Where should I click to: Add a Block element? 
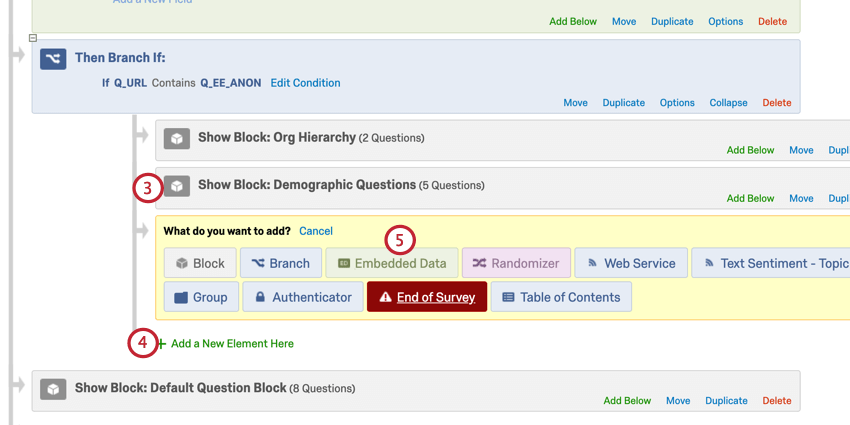tap(200, 263)
